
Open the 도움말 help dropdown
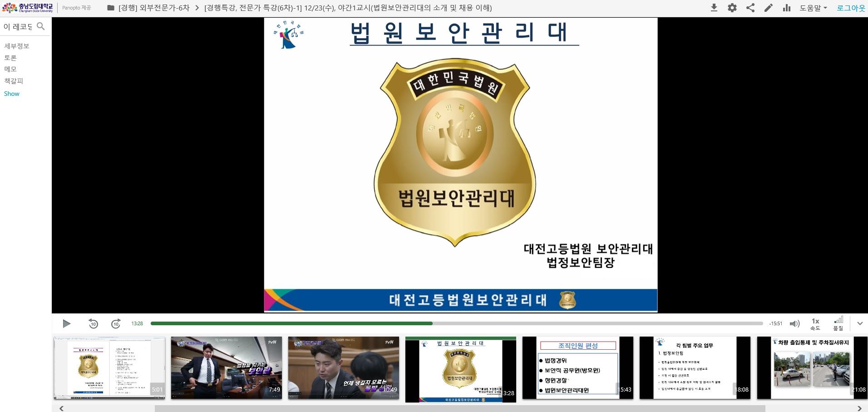[x=813, y=8]
